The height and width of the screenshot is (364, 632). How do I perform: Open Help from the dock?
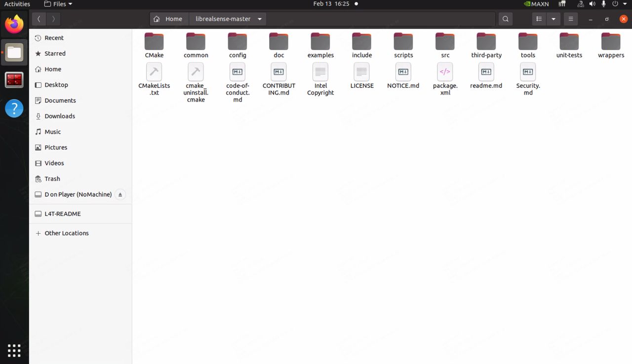tap(14, 108)
